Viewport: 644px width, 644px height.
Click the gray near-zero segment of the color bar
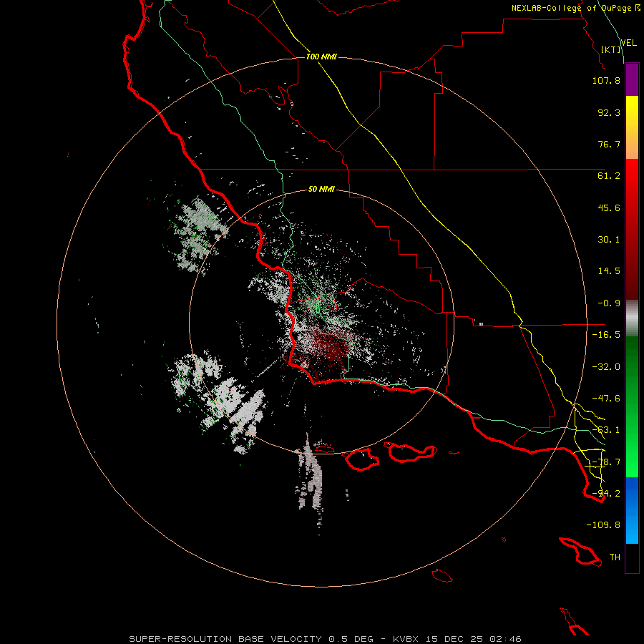tap(632, 318)
